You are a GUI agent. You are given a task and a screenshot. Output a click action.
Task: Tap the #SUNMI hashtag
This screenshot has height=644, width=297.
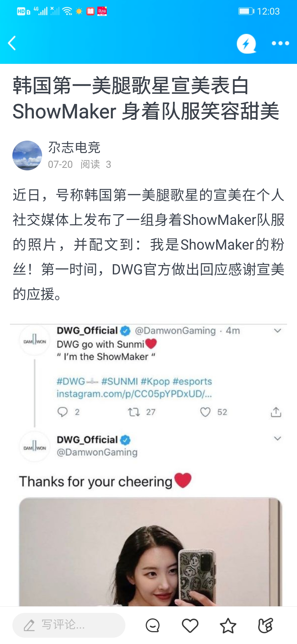point(120,381)
